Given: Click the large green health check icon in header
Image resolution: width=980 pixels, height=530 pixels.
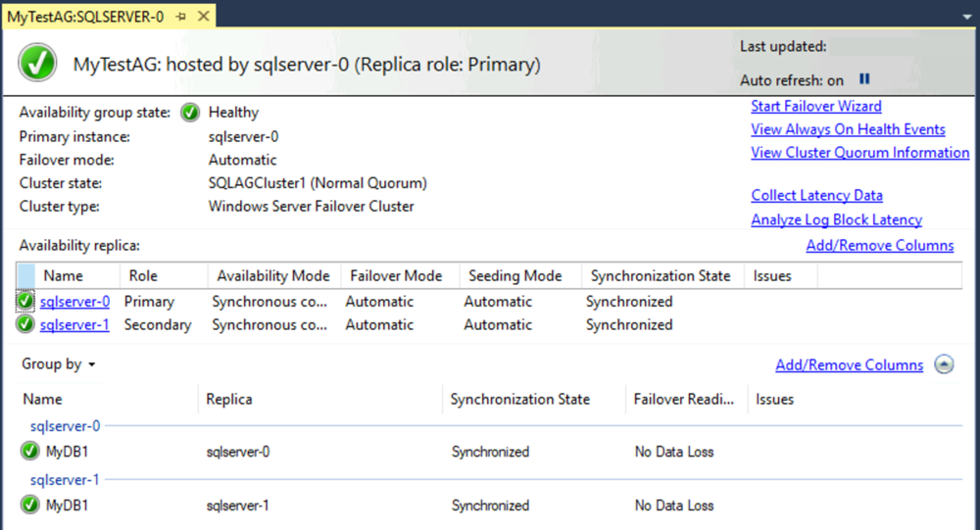Looking at the screenshot, I should pyautogui.click(x=37, y=65).
